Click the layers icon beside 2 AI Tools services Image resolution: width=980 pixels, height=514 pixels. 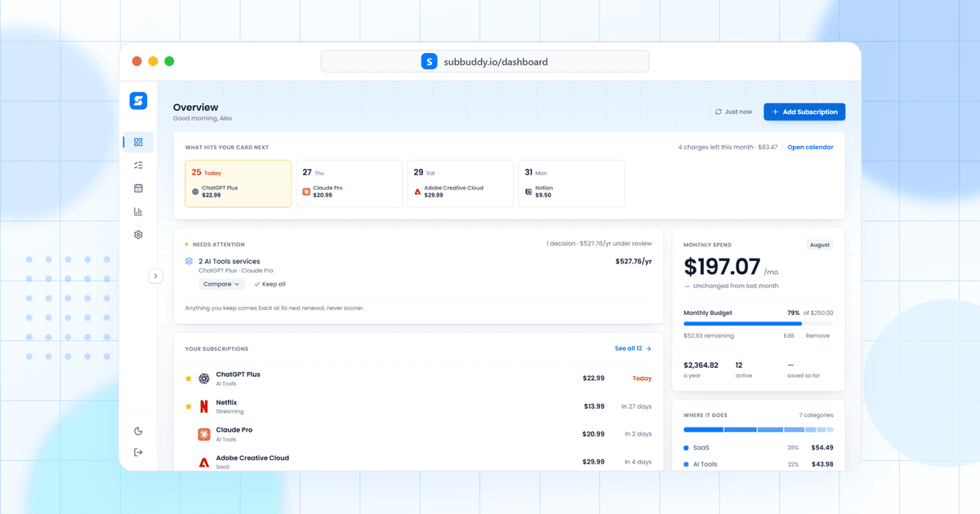189,261
